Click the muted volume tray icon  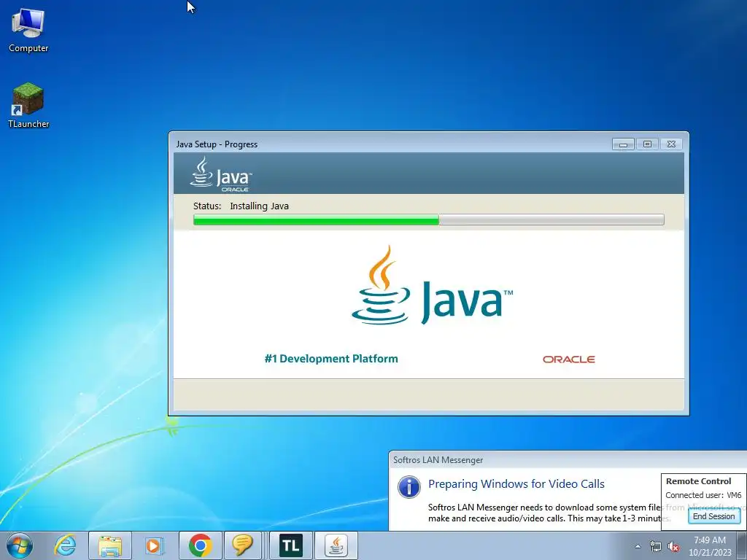[x=673, y=546]
